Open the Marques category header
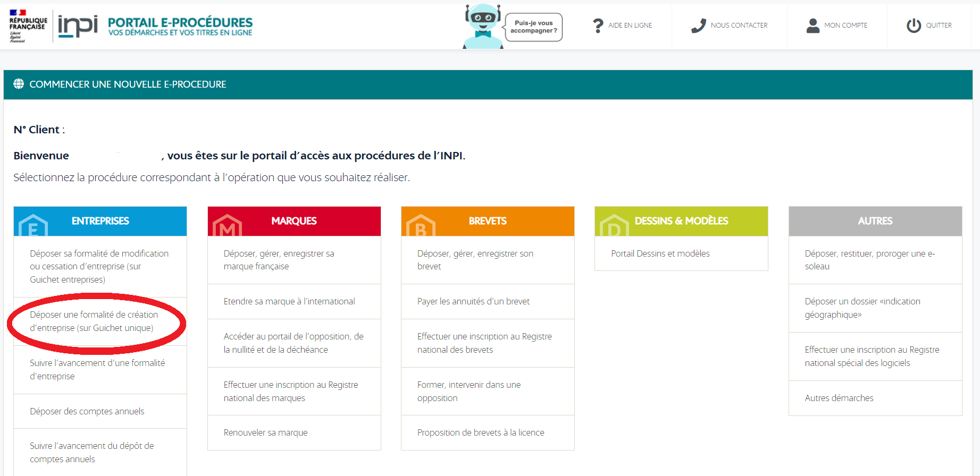 (294, 221)
